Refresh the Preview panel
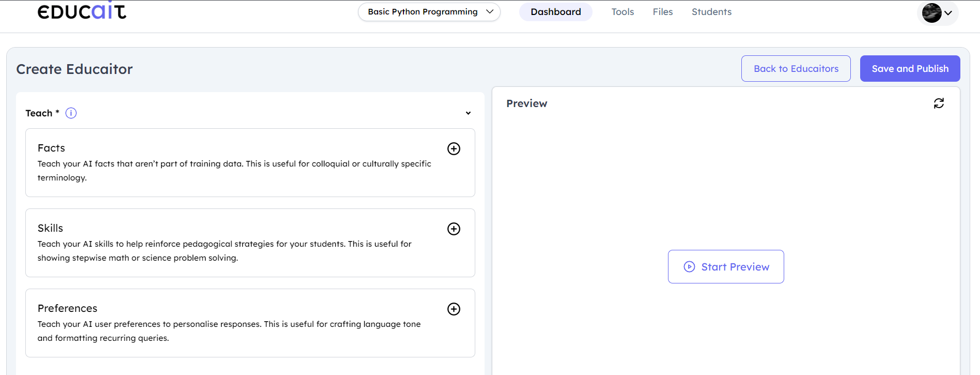980x375 pixels. pos(939,103)
